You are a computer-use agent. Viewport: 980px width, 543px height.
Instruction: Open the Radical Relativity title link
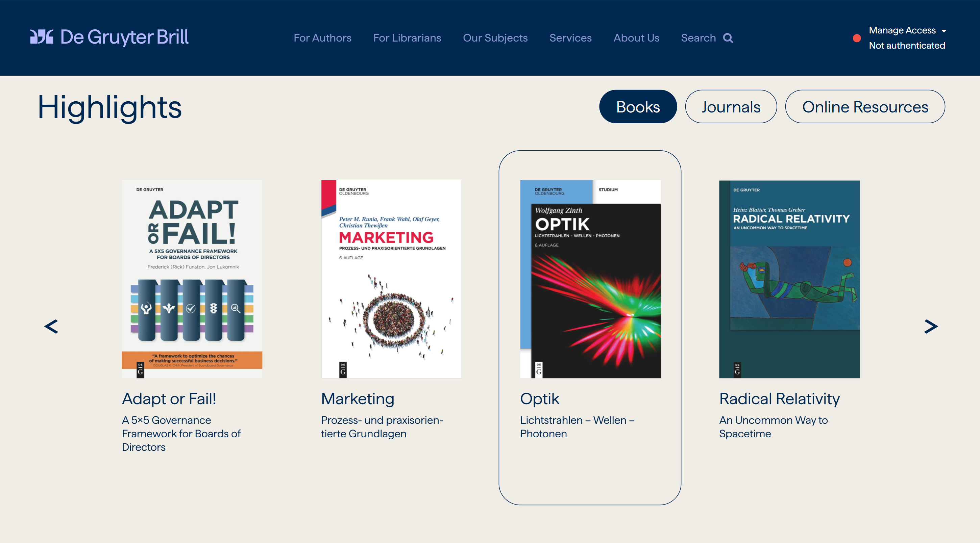(779, 398)
